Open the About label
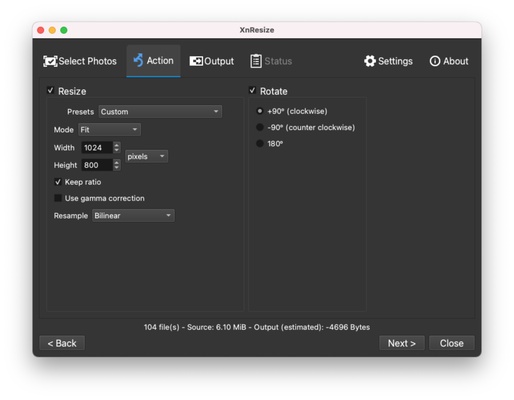The height and width of the screenshot is (400, 514). click(456, 61)
